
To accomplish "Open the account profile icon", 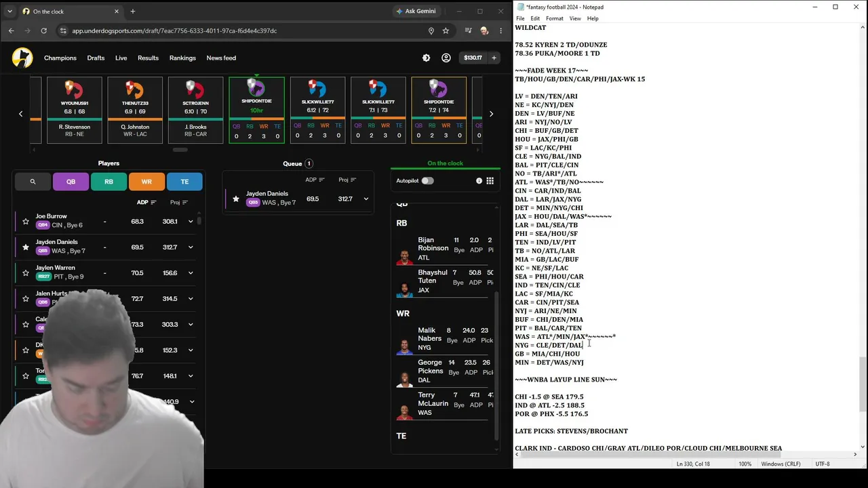I will (446, 58).
